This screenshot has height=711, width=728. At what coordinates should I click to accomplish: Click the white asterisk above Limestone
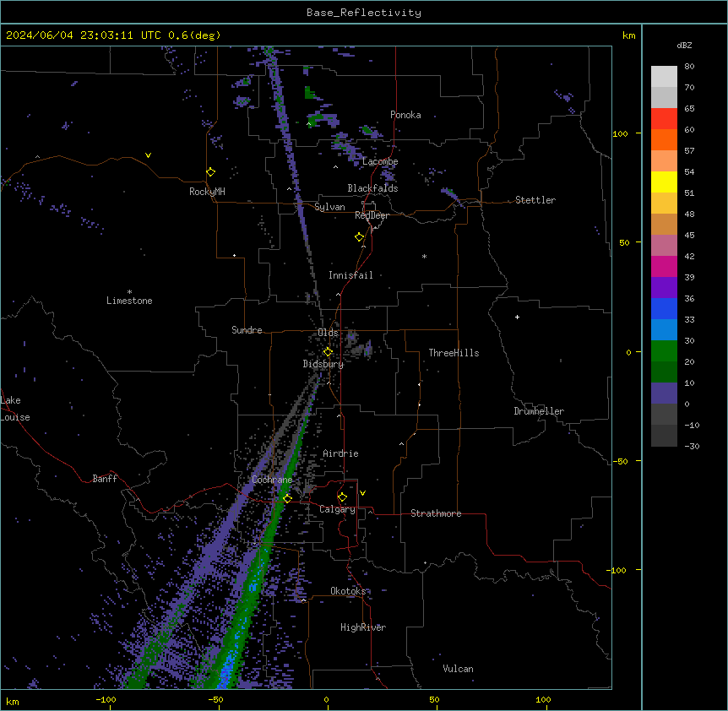click(x=129, y=292)
